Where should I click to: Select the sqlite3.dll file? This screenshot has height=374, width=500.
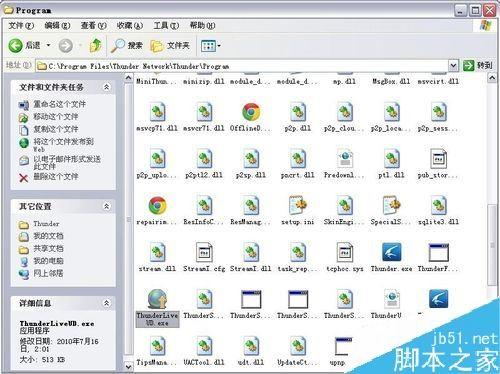(x=438, y=211)
